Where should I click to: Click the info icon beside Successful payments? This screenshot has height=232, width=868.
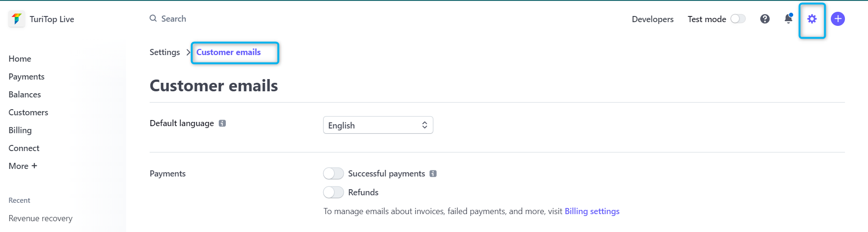click(433, 174)
